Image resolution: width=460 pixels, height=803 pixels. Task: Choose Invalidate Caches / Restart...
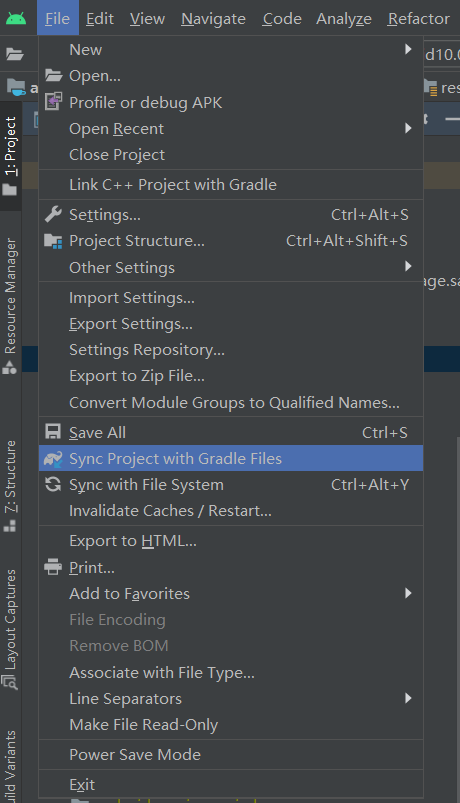click(231, 511)
